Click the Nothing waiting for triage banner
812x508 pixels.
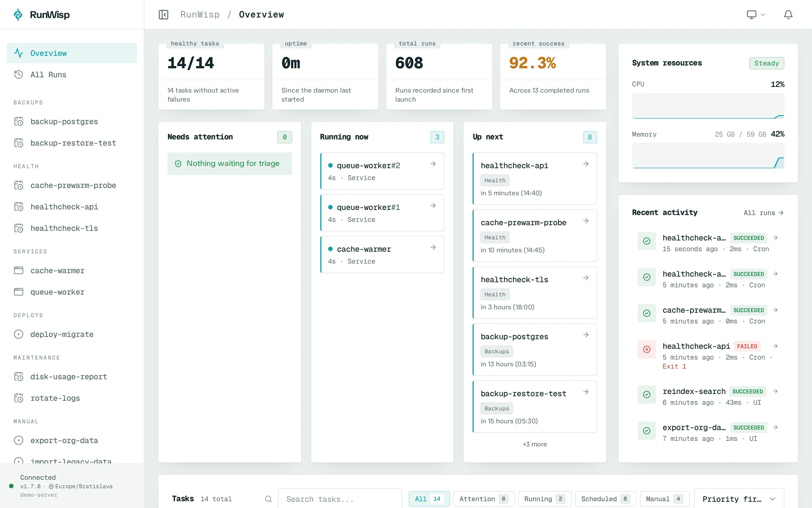click(230, 164)
